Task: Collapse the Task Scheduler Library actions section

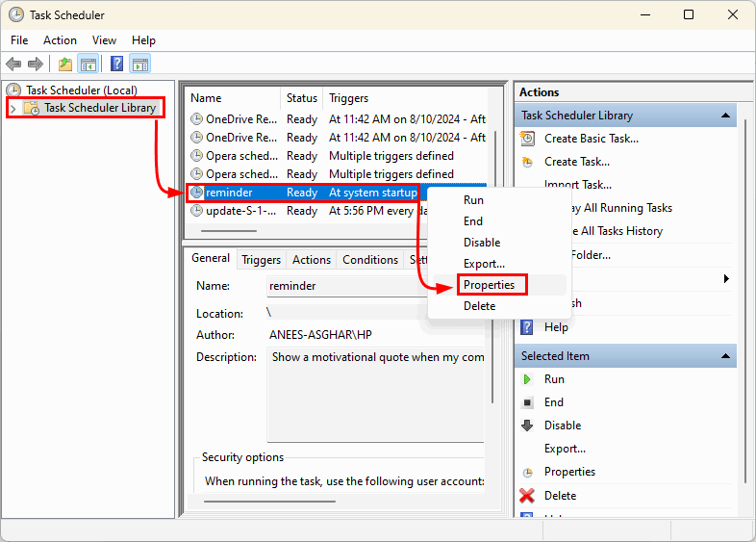Action: coord(727,116)
